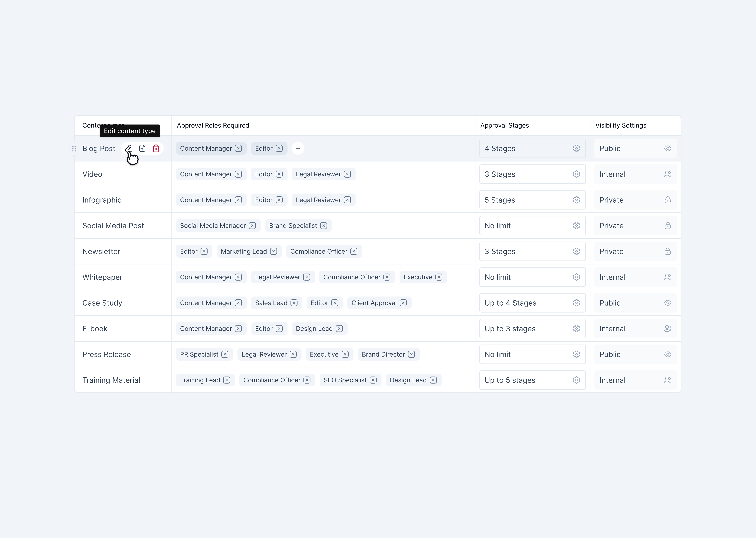
Task: Delete Blog Post using the trash icon
Action: point(156,148)
